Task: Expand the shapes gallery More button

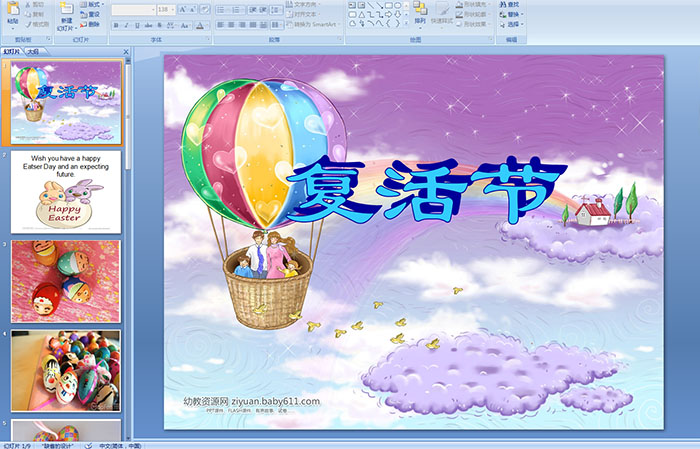Action: (406, 24)
